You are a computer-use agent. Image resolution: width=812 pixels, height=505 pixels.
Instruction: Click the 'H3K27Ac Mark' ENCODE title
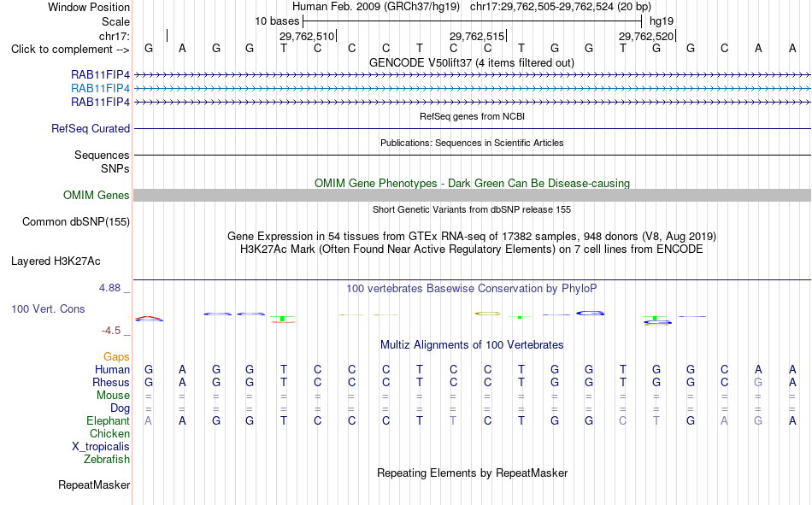472,250
